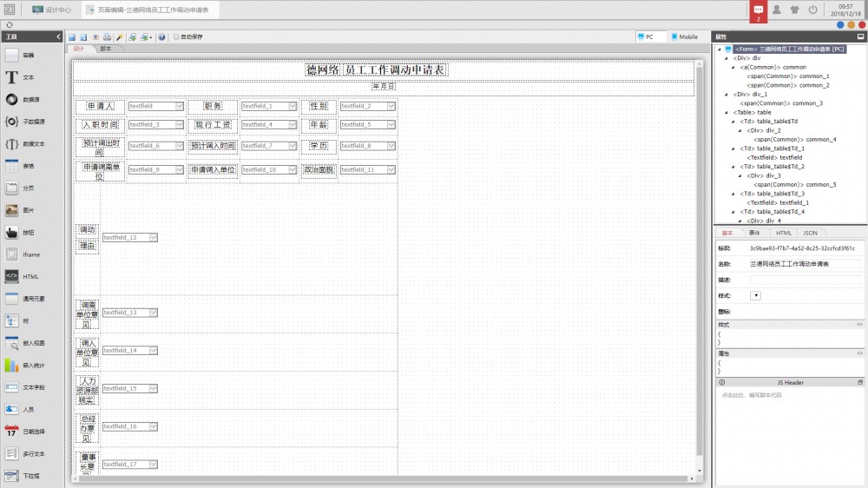Switch to the 脚本 script tab
Screen dimensions: 868x488
tap(106, 49)
